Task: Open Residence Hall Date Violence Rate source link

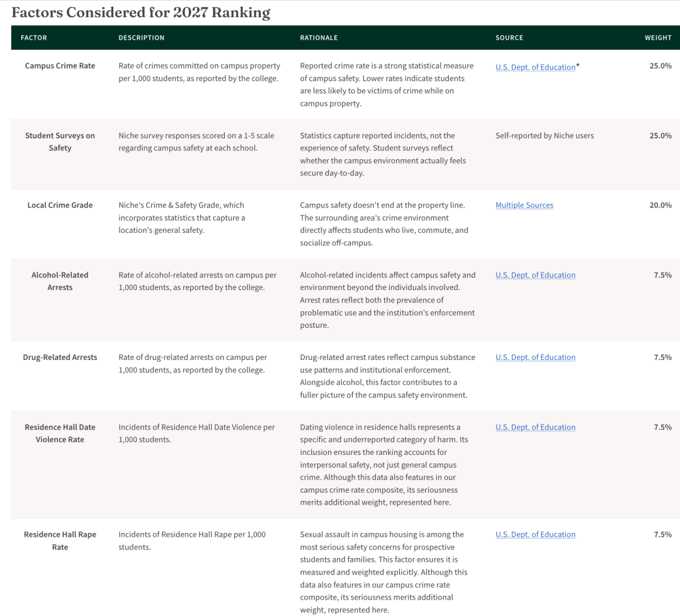Action: point(535,427)
